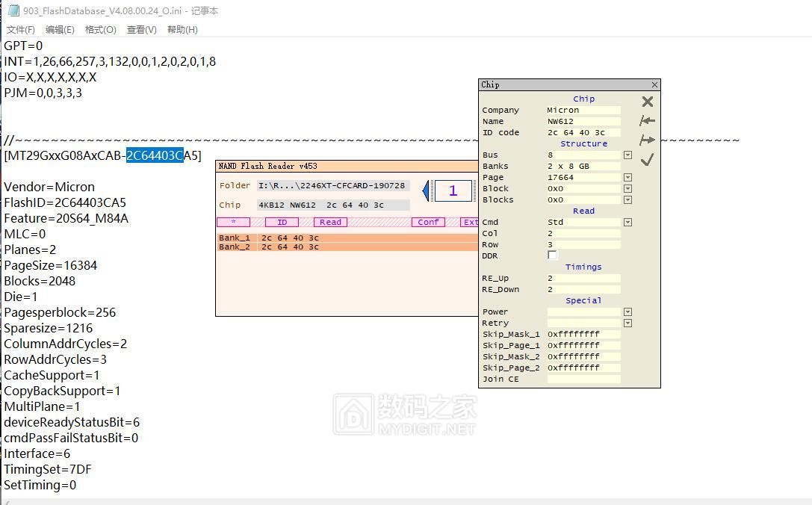Open the Retry dropdown
This screenshot has width=812, height=505.
tap(627, 323)
